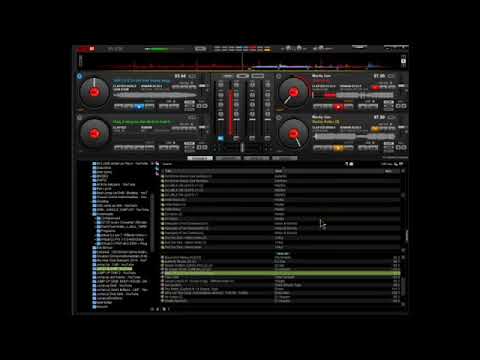Click the first small icon at bottom of folder tree
The height and width of the screenshot is (360, 480).
(152, 309)
